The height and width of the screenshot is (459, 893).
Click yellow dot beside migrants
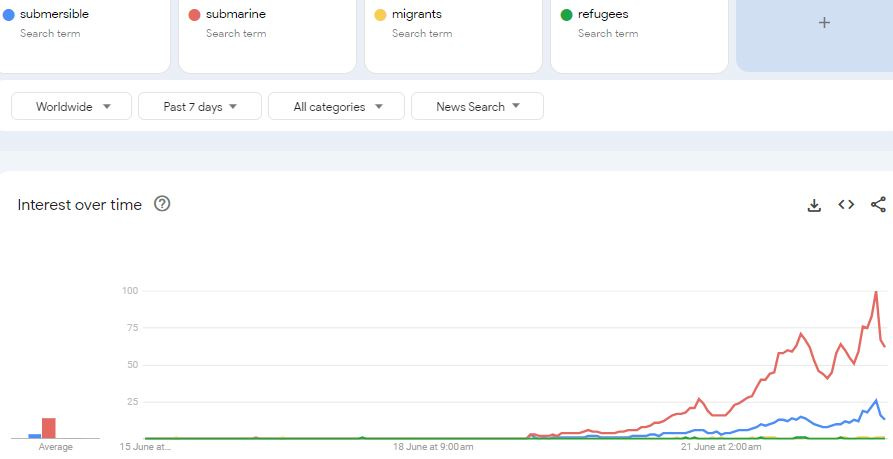[380, 15]
